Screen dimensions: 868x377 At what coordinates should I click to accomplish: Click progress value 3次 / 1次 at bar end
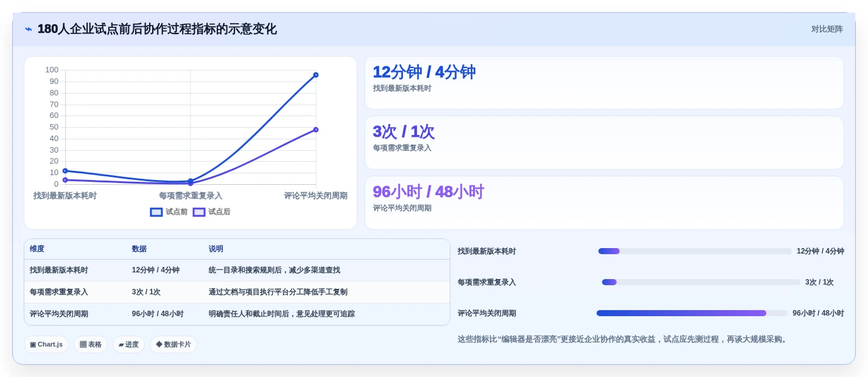point(819,282)
